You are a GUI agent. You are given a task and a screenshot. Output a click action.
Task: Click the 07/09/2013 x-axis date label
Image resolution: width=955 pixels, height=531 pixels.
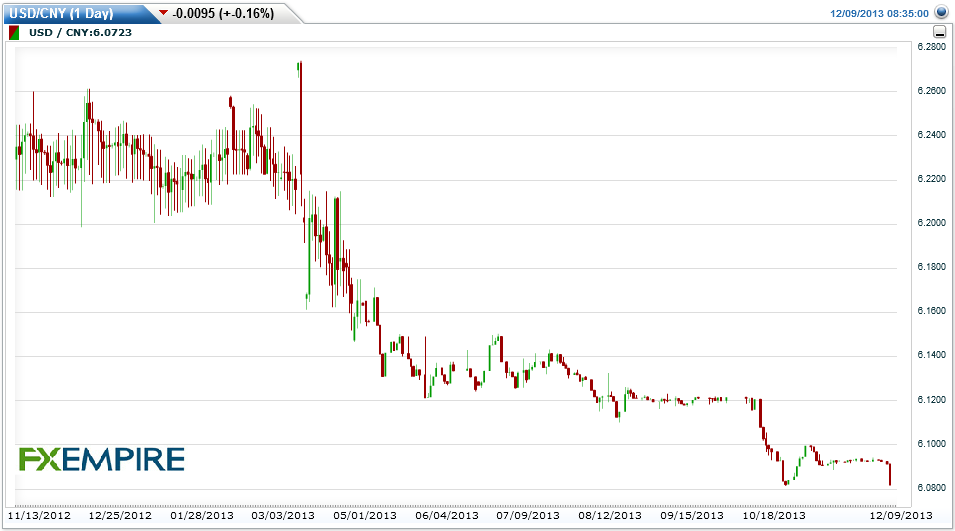(528, 515)
